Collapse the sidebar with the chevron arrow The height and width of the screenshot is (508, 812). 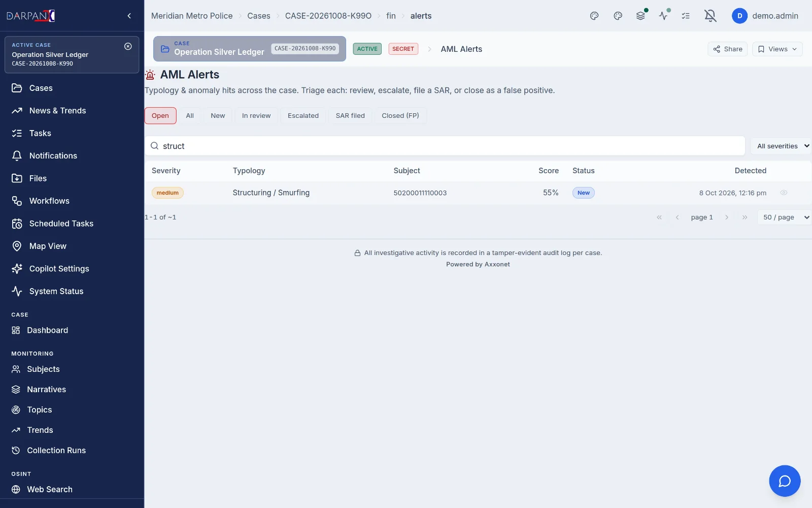(x=129, y=16)
